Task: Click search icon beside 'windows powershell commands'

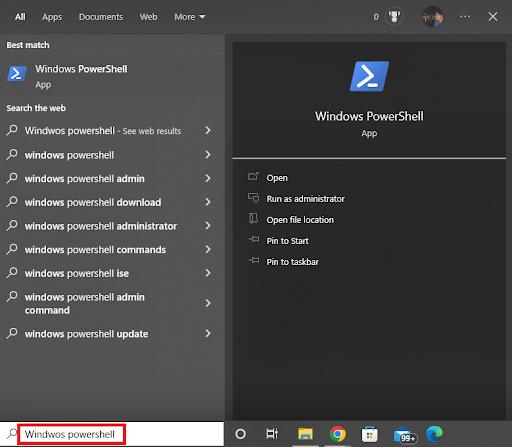Action: pyautogui.click(x=12, y=248)
